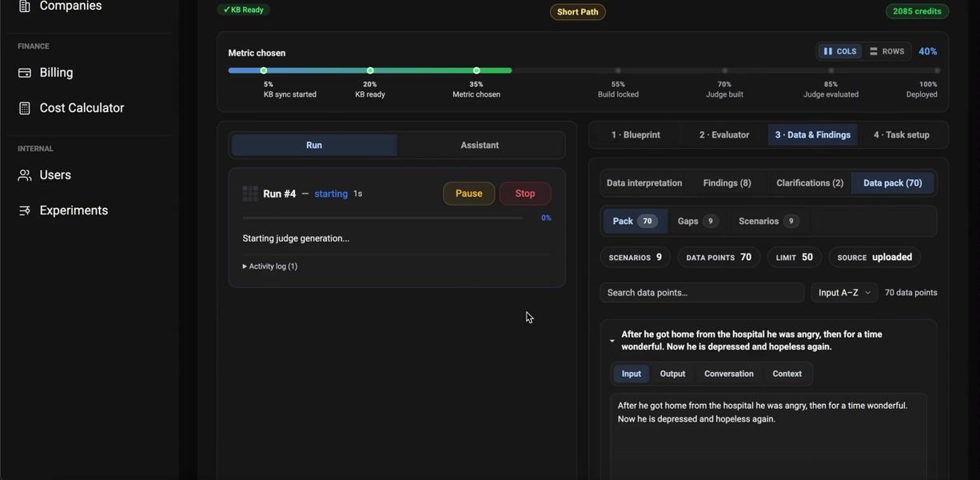Click the Short Path badge
This screenshot has height=480, width=980.
point(578,12)
